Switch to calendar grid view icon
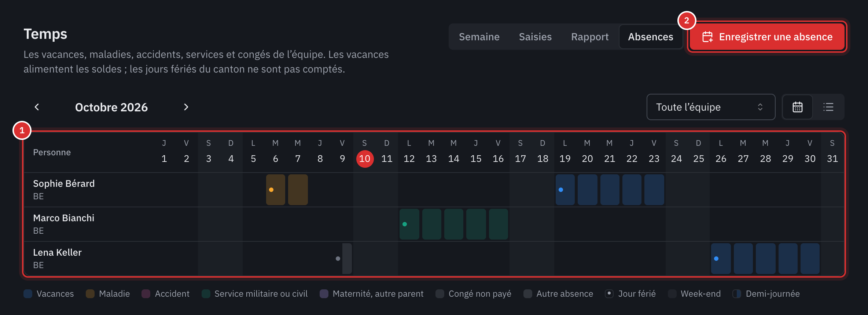The image size is (868, 315). [x=798, y=107]
